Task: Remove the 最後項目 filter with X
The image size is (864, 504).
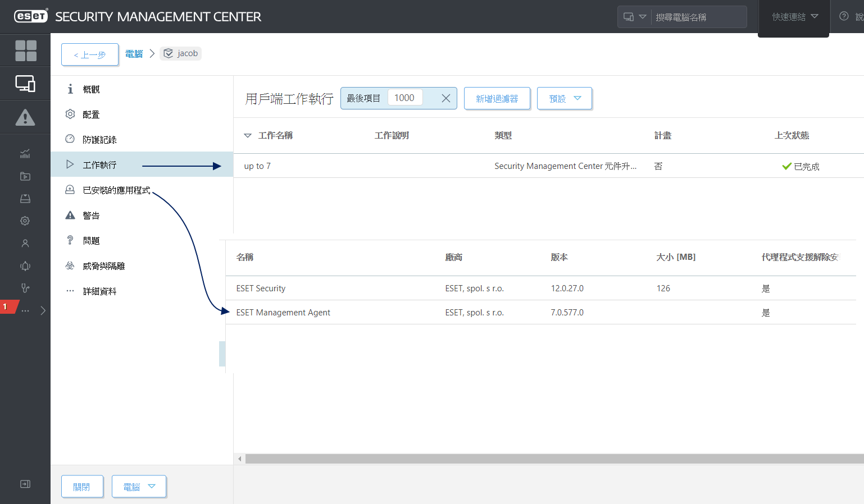Action: pyautogui.click(x=446, y=98)
